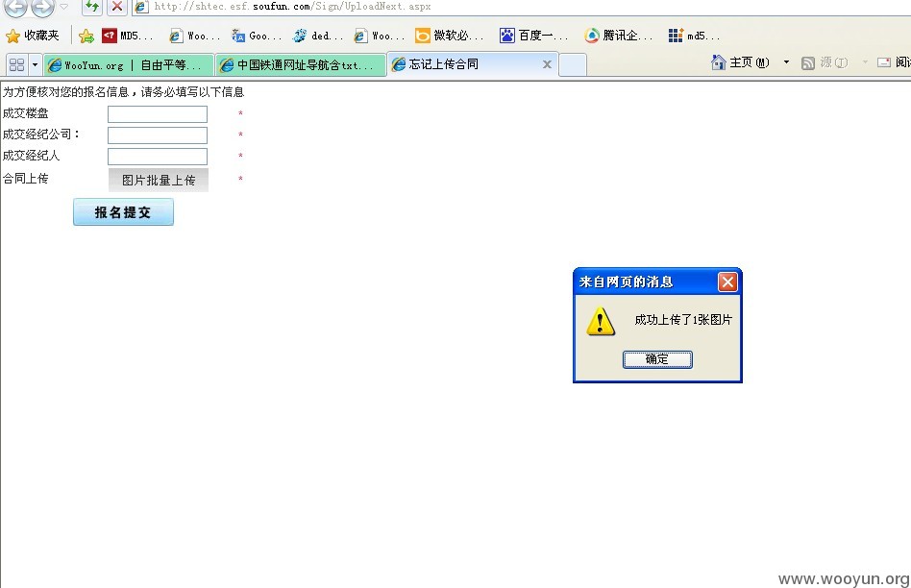Open the first Woo... bookmark
Viewport: 911px width, 588px height.
point(195,36)
